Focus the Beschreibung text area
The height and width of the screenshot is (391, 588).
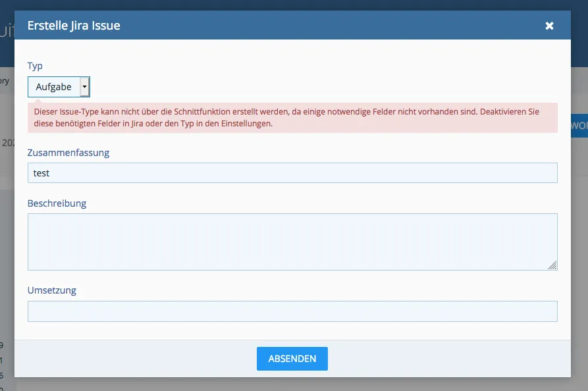coord(292,242)
